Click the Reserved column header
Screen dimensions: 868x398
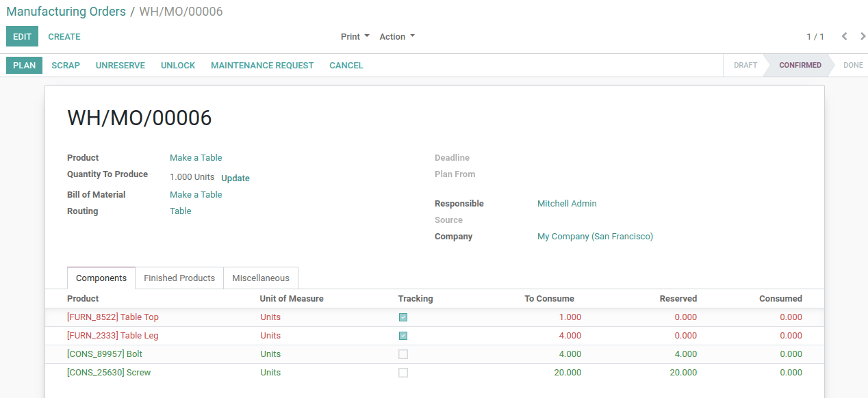(678, 299)
